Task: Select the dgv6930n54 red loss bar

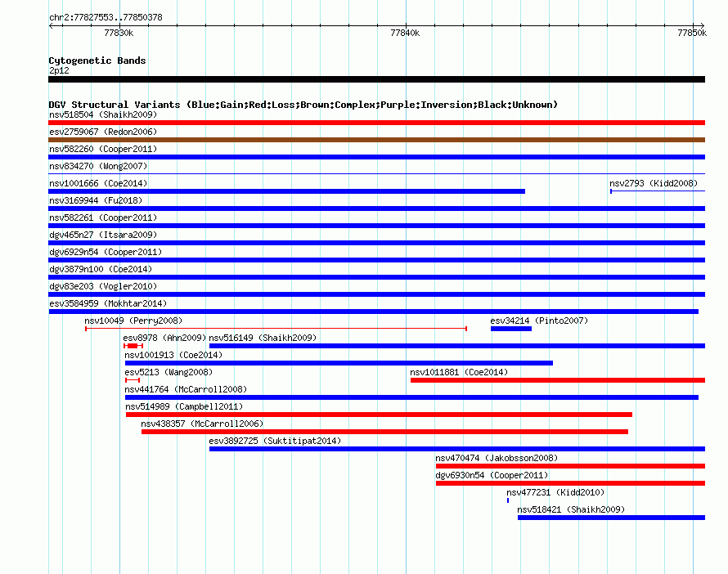Action: coord(571,483)
